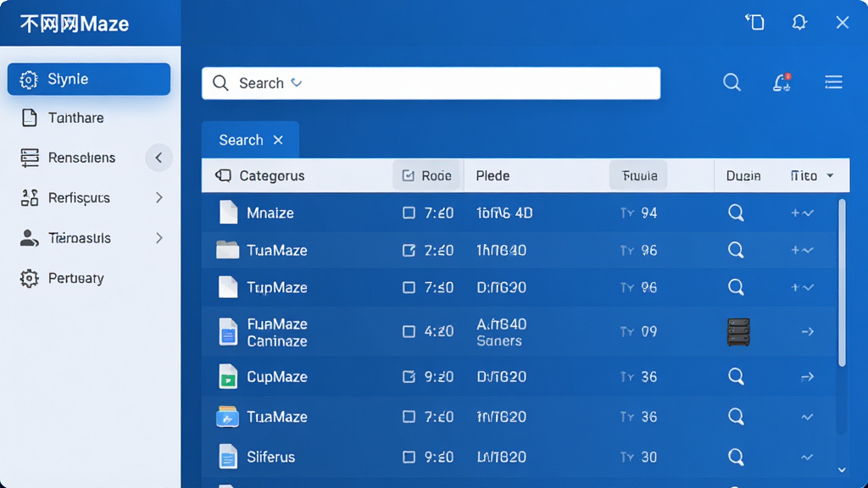The width and height of the screenshot is (868, 488).
Task: Click the notification bell with red badge
Action: (782, 82)
